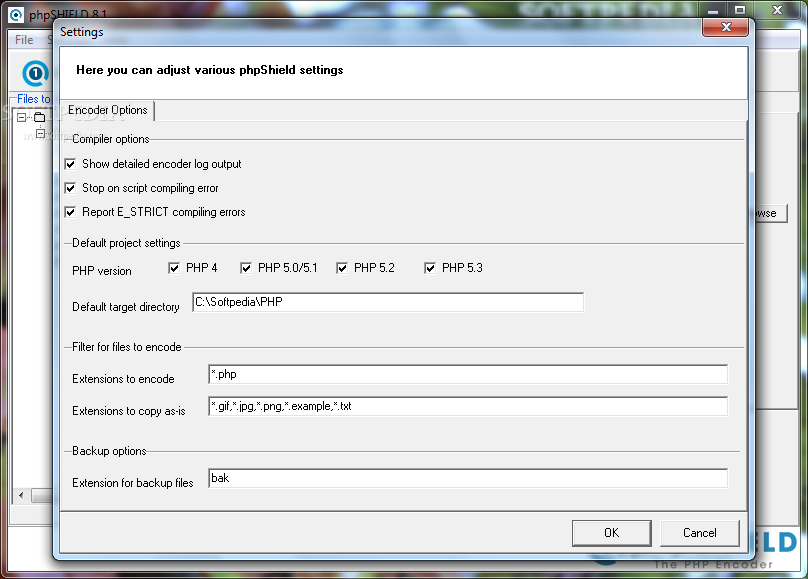This screenshot has height=579, width=808.
Task: Click the blue phpSHIELD toolbar icon
Action: pos(35,74)
